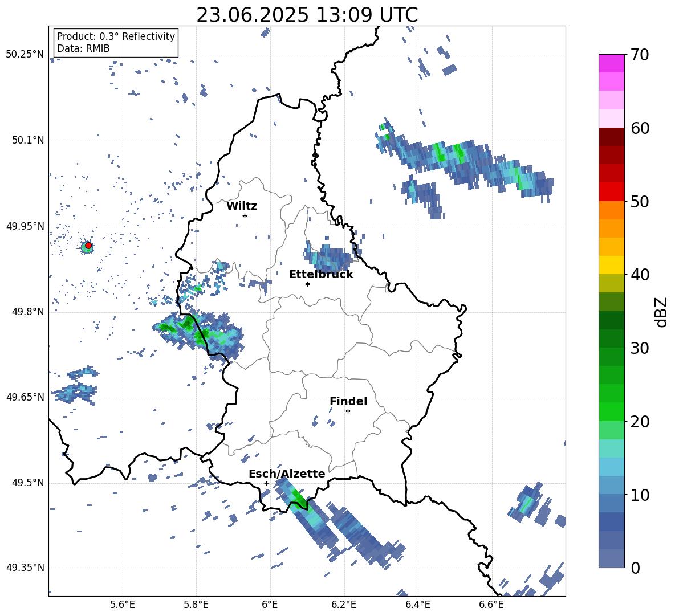Click the Data: RMIB text

pyautogui.click(x=83, y=48)
